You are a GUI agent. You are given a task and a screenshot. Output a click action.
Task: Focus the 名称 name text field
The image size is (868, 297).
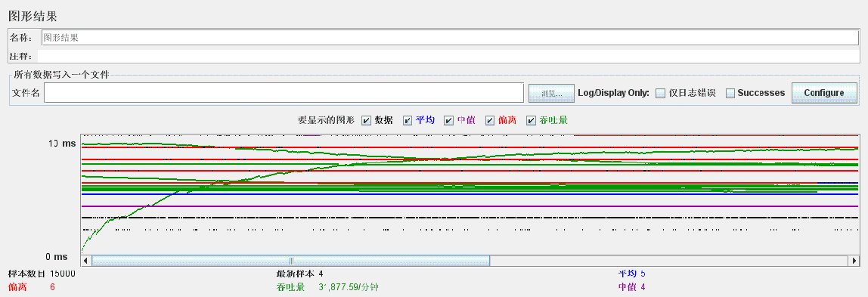click(450, 38)
